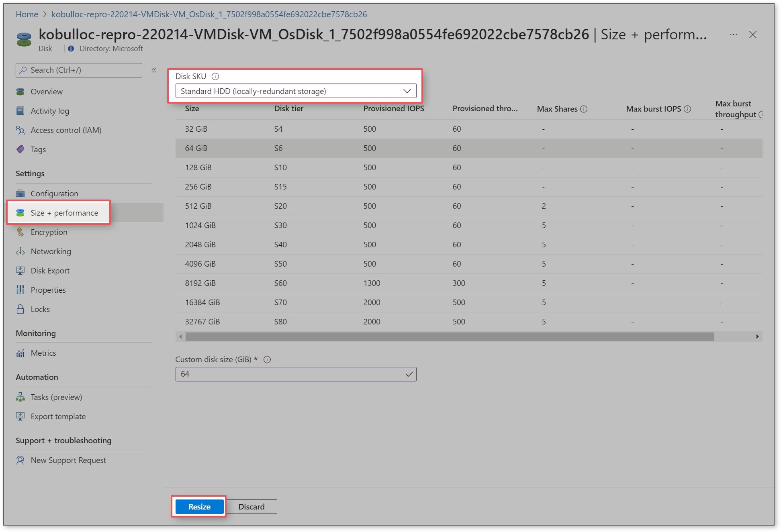Select the Activity log icon
This screenshot has width=781, height=532.
[x=20, y=111]
